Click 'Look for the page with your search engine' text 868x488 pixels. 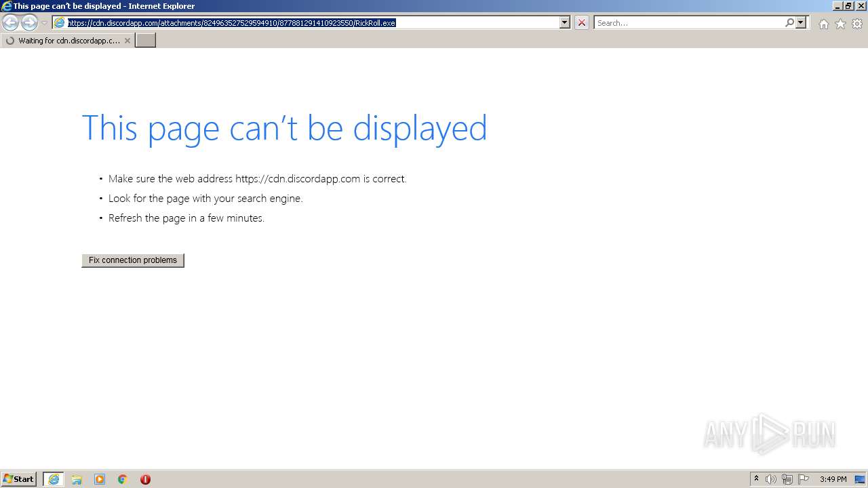205,199
